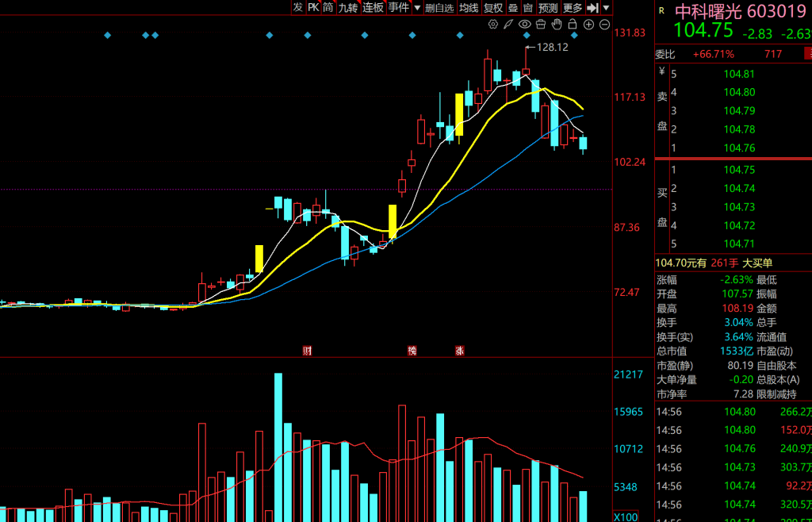This screenshot has width=812, height=522.
Task: Activate the hand pan tool
Action: tap(557, 25)
